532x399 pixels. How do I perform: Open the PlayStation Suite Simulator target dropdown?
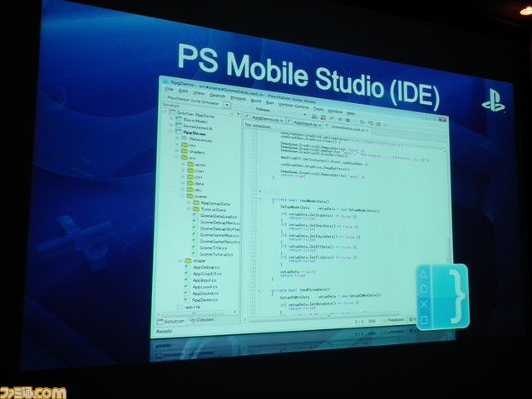point(226,105)
